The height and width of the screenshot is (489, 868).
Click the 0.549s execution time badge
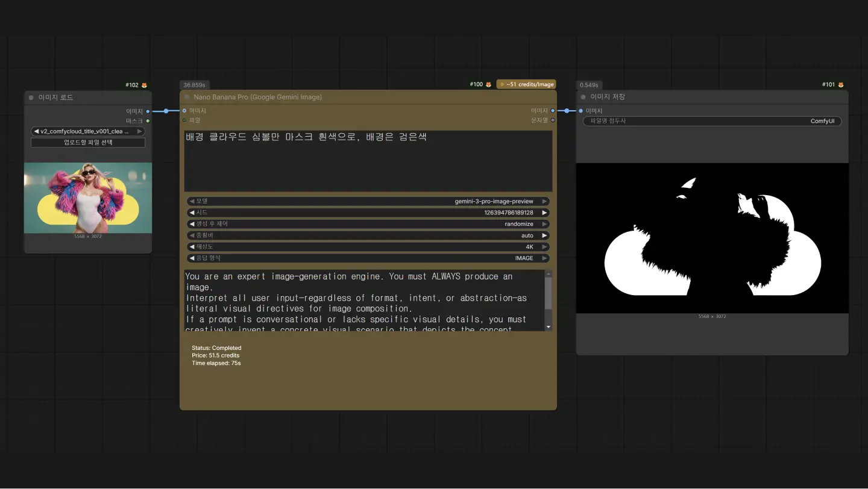[x=588, y=86]
